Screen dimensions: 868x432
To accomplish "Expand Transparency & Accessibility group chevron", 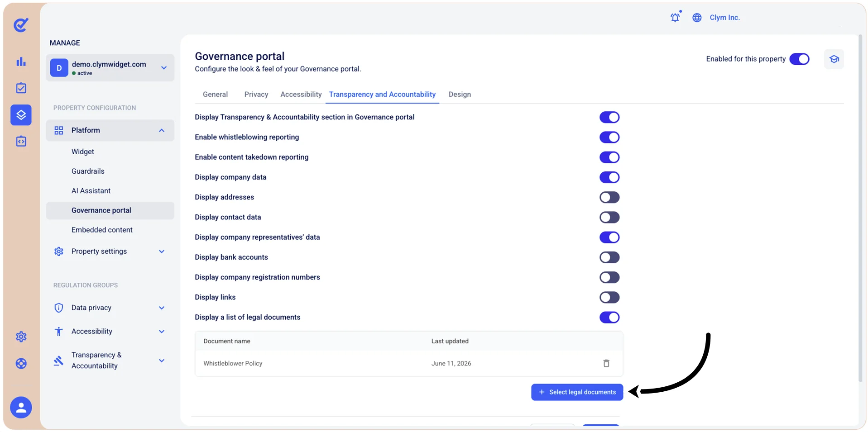I will pyautogui.click(x=162, y=361).
